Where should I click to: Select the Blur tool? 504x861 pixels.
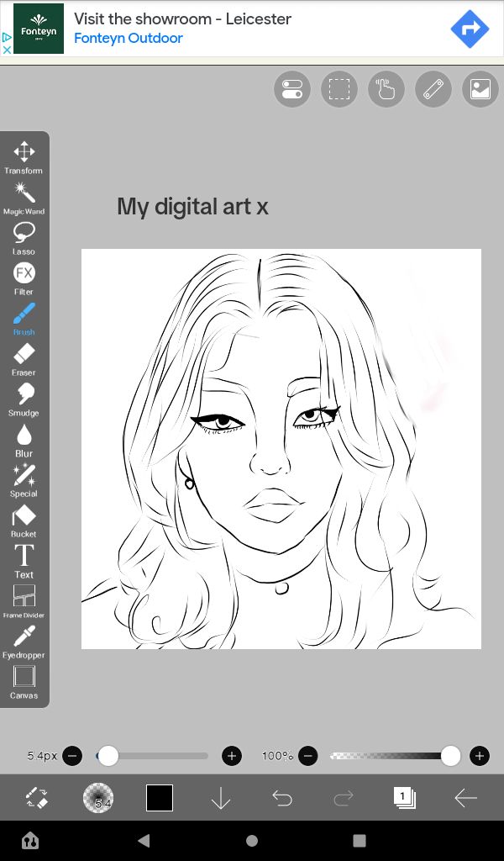click(x=24, y=441)
